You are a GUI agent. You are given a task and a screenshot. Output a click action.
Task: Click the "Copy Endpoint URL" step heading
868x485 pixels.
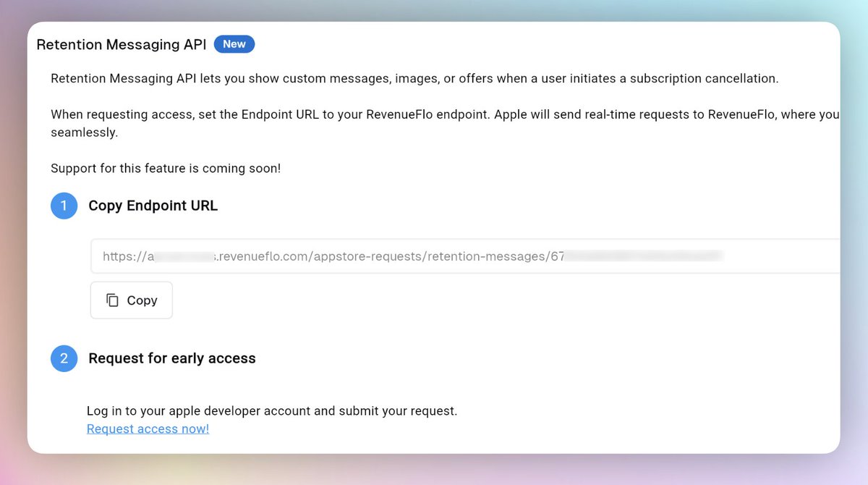click(x=153, y=206)
